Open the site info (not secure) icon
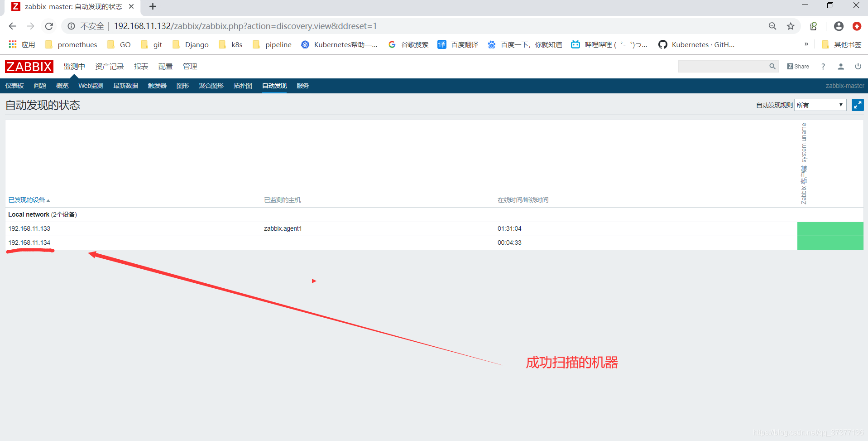 [71, 26]
